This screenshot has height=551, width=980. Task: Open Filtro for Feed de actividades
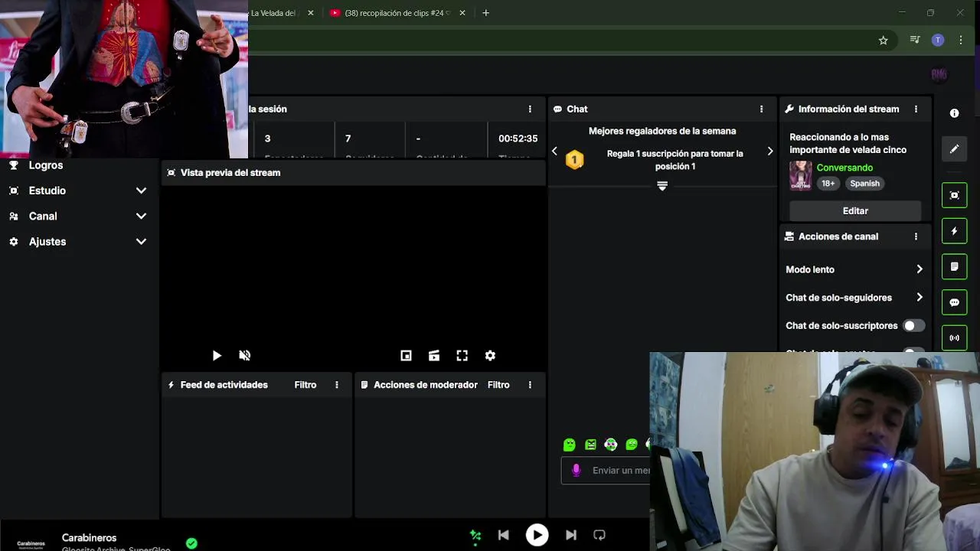pyautogui.click(x=305, y=385)
